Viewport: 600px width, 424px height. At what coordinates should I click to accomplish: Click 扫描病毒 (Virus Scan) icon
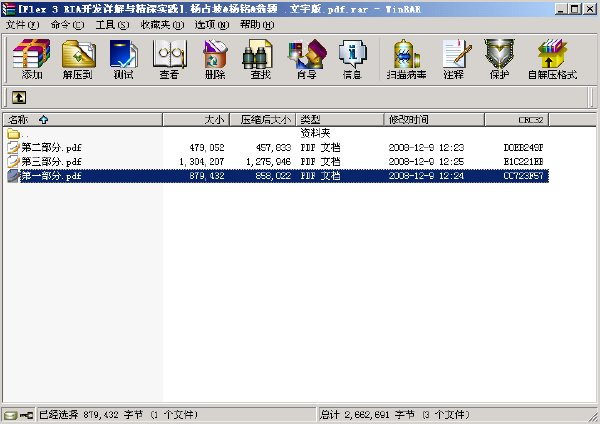(x=406, y=59)
